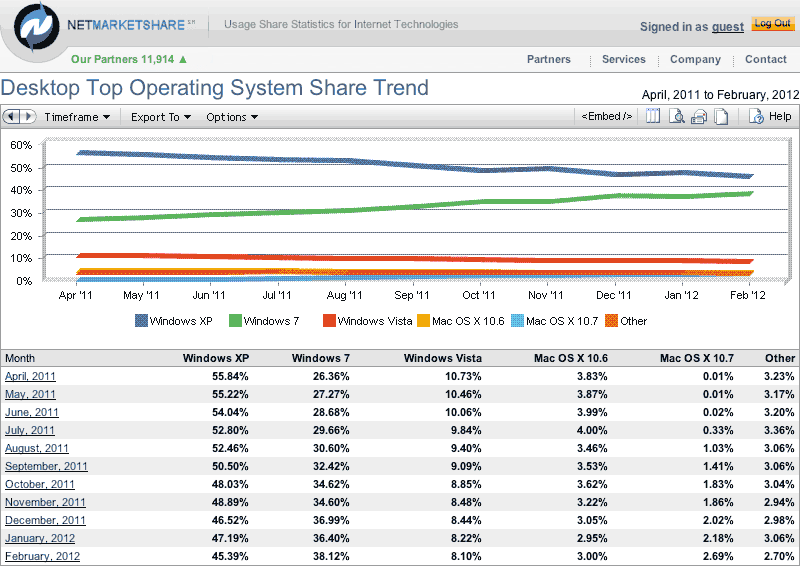Open print preview magnifier icon
Screen dimensions: 800x566
coord(676,116)
